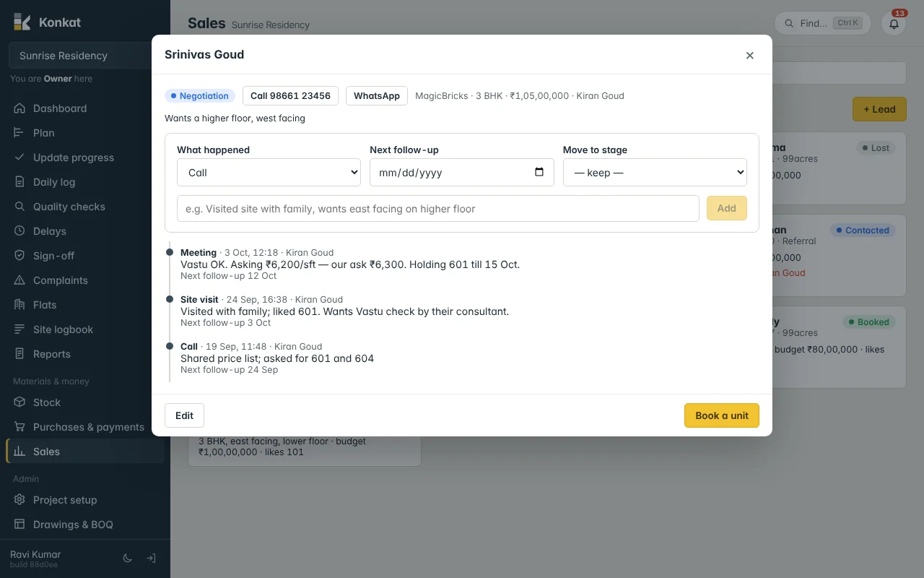Click the Delays clock icon

(19, 231)
